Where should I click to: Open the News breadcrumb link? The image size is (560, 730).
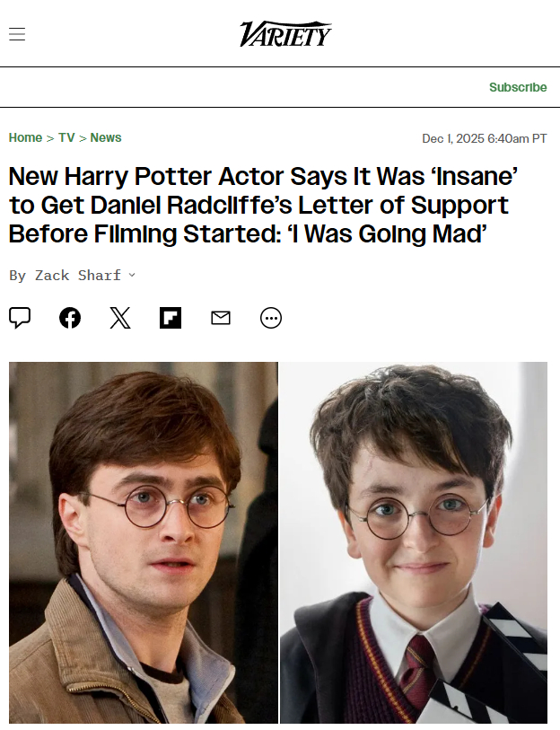106,137
